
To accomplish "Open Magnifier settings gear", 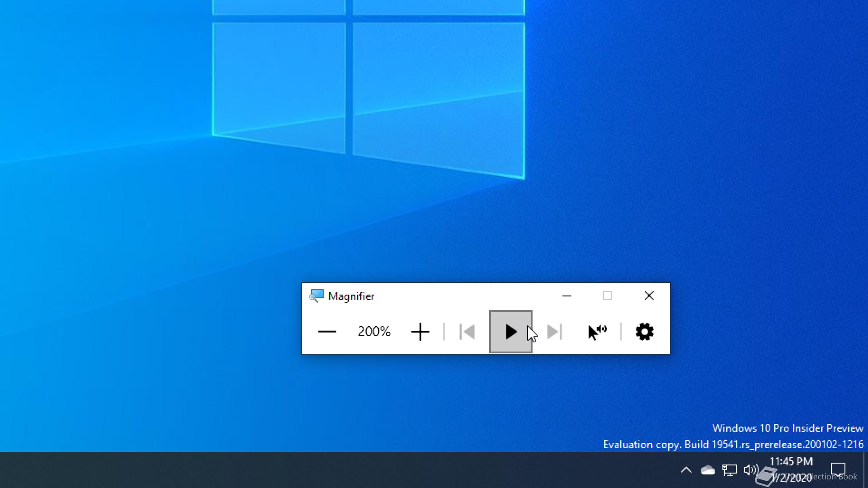I will point(644,332).
